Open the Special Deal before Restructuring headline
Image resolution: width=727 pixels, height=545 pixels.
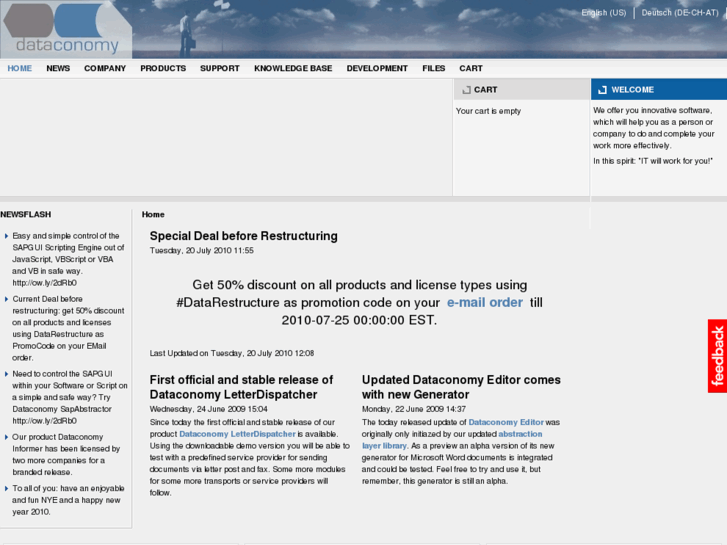tap(243, 236)
